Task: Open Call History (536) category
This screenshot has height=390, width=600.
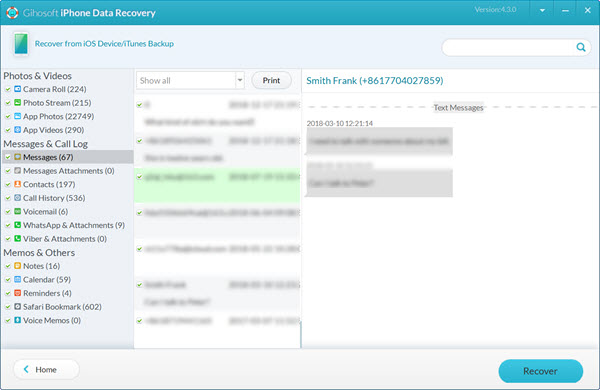Action: point(54,198)
